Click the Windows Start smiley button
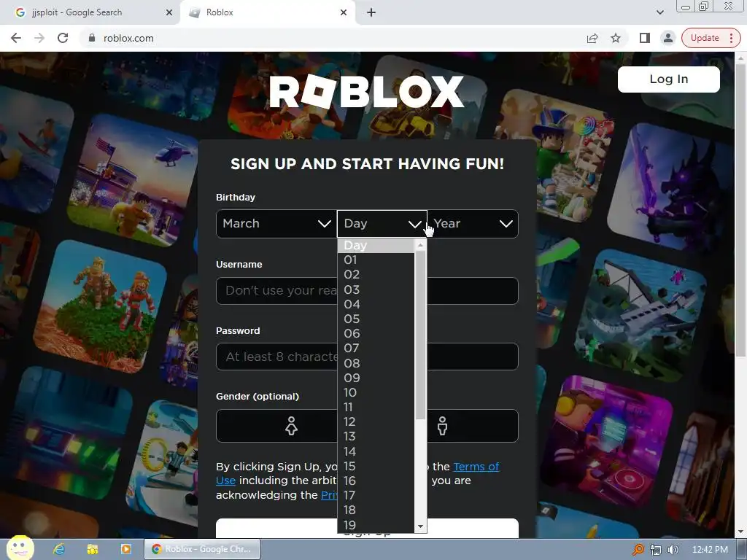The height and width of the screenshot is (560, 747). [x=20, y=548]
